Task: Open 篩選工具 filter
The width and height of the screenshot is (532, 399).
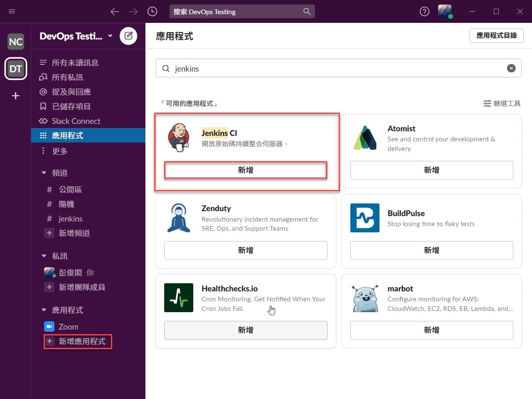Action: point(502,103)
